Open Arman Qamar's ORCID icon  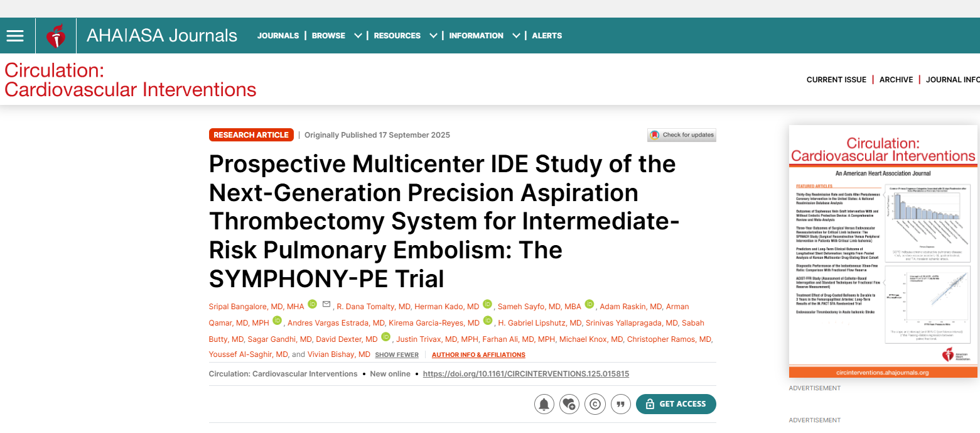tap(277, 321)
